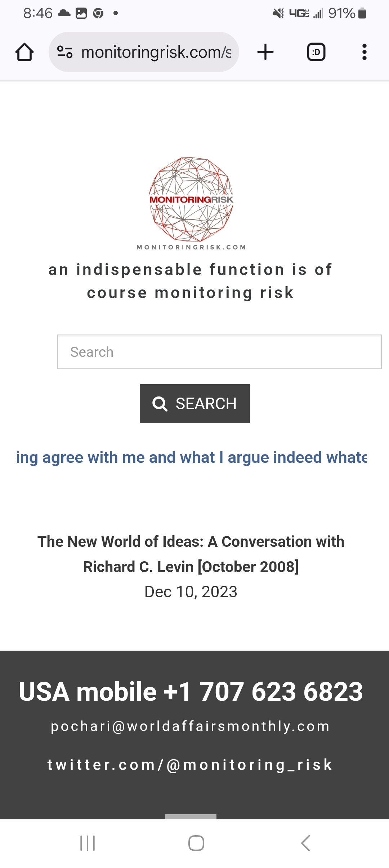Open a new tab with plus icon
The height and width of the screenshot is (868, 389).
pyautogui.click(x=265, y=52)
